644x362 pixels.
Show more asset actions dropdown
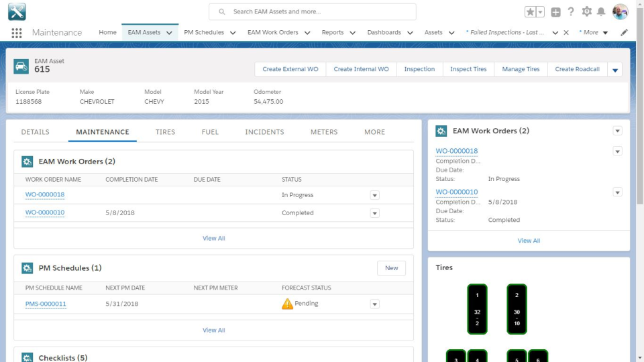point(615,69)
